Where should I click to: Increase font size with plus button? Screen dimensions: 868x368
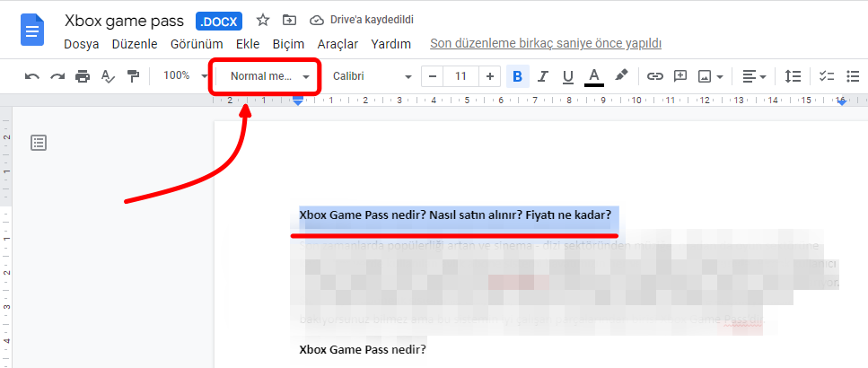pos(489,76)
